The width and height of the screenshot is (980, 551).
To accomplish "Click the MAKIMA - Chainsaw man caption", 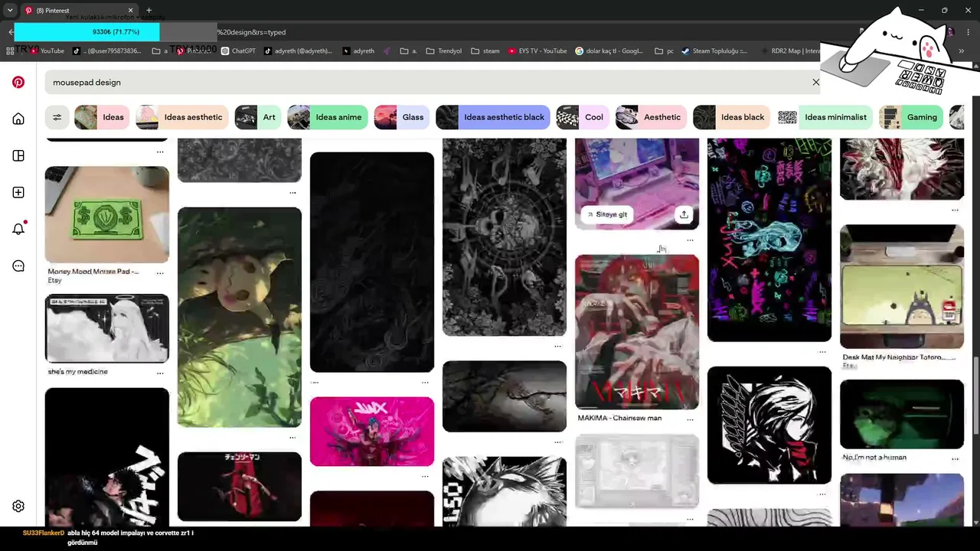I will (619, 418).
